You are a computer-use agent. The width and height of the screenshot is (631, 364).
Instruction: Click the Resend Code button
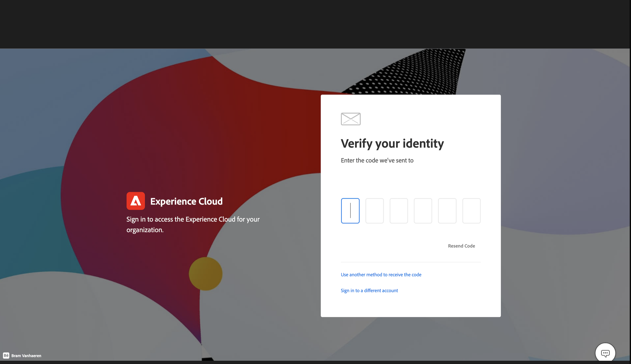[x=461, y=246]
